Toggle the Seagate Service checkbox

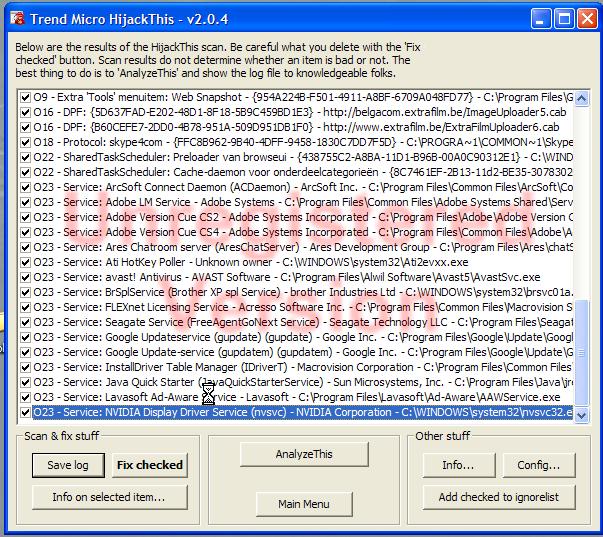click(x=25, y=322)
